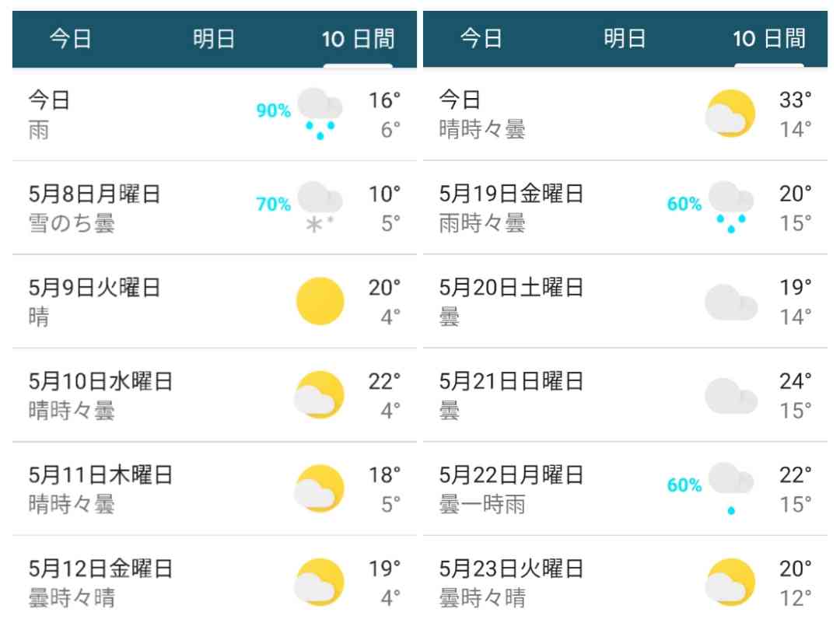The image size is (840, 630).
Task: Click the 60% rain chance for 5月19日金曜日
Action: (x=684, y=204)
